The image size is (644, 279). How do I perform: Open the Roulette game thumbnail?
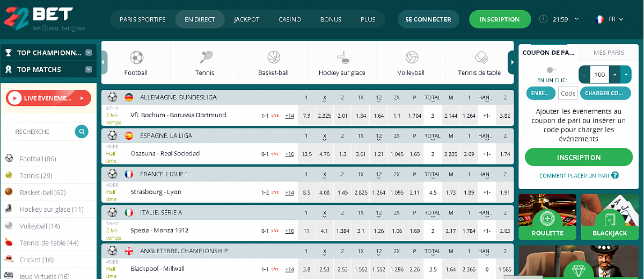tap(547, 217)
